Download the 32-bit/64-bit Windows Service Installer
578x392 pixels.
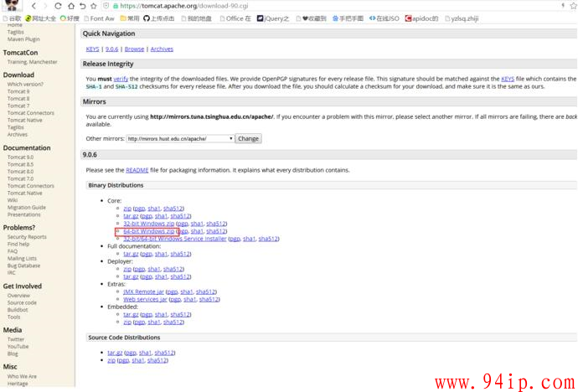(x=175, y=239)
